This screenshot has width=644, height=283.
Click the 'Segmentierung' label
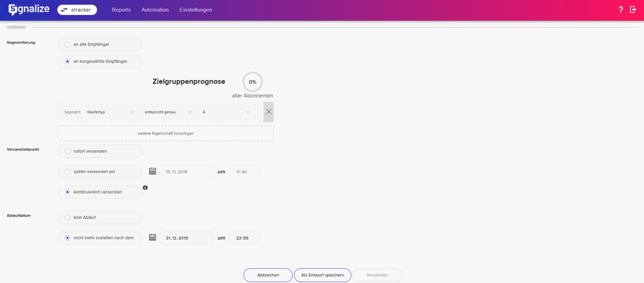21,42
